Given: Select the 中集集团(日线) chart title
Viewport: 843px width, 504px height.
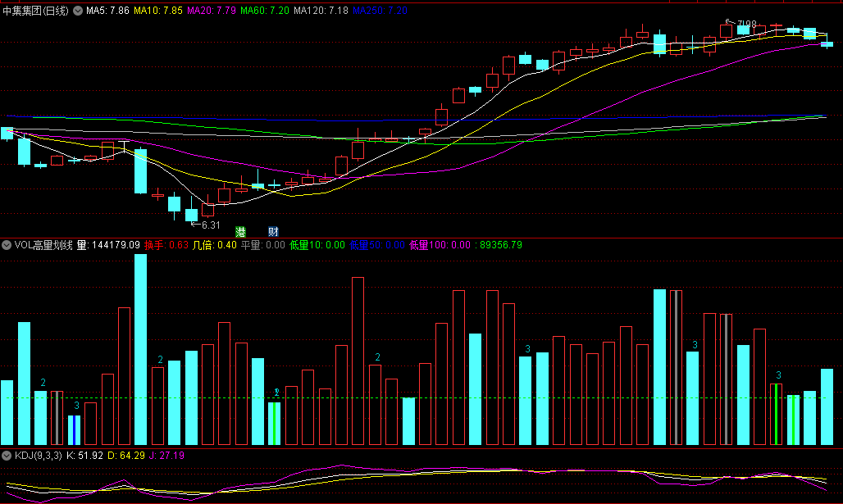Looking at the screenshot, I should pos(36,11).
